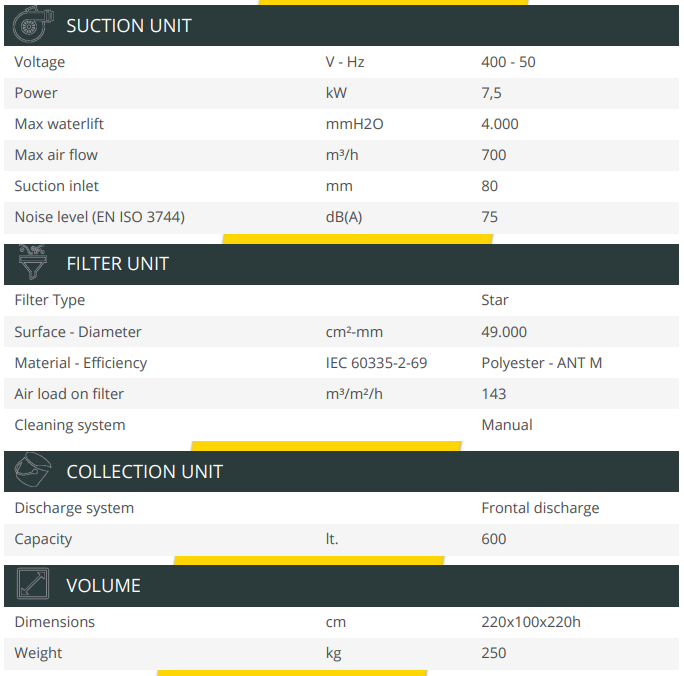684x676 pixels.
Task: Click the Frontal discharge value
Action: pyautogui.click(x=540, y=508)
